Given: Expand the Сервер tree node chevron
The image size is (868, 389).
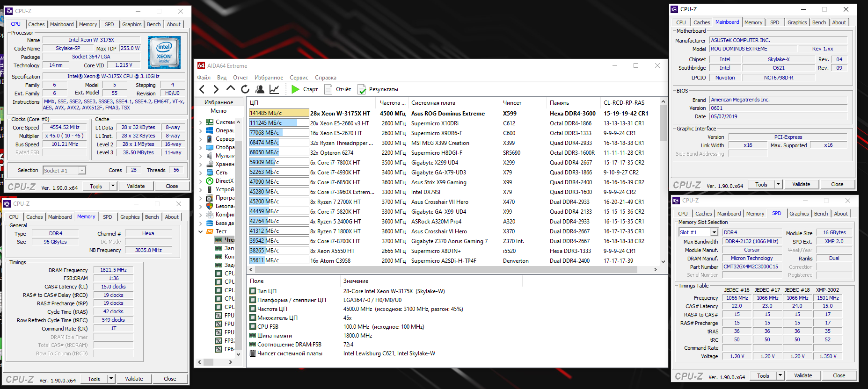Looking at the screenshot, I should [201, 139].
